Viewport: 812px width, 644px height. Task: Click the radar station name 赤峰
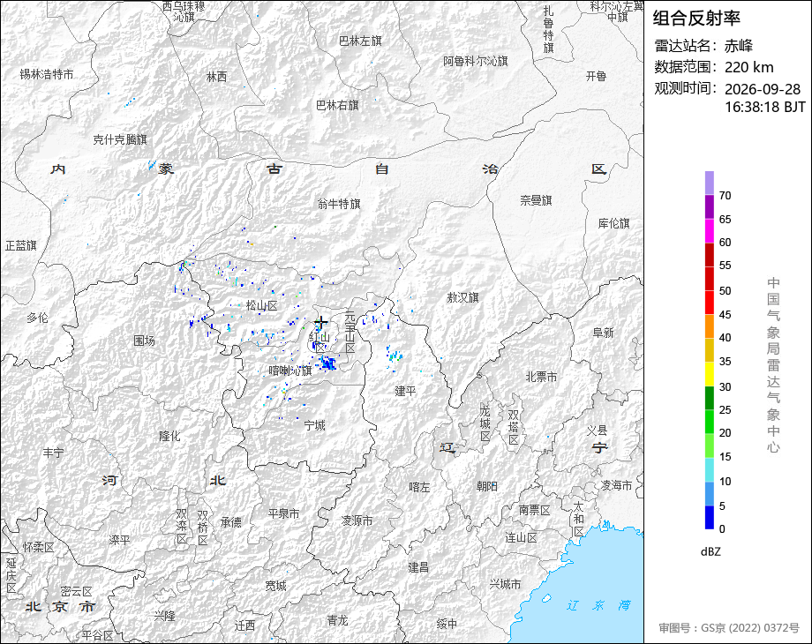pos(739,46)
